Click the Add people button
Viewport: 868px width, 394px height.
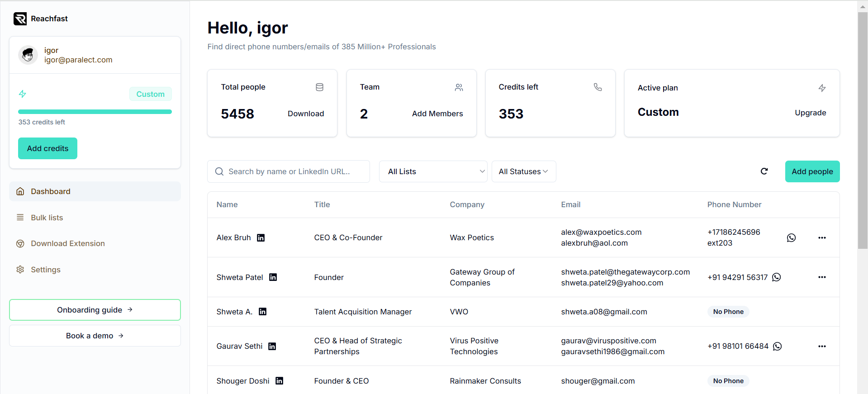pyautogui.click(x=812, y=171)
